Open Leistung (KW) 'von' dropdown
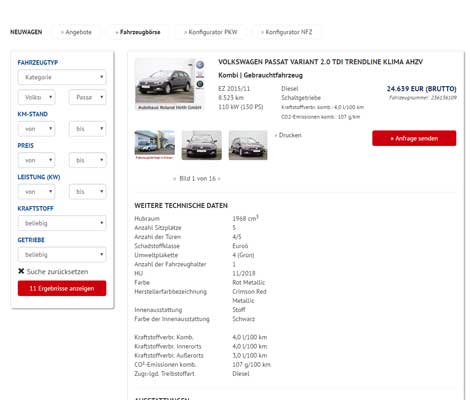Screen dimensions: 470x400 [37, 192]
